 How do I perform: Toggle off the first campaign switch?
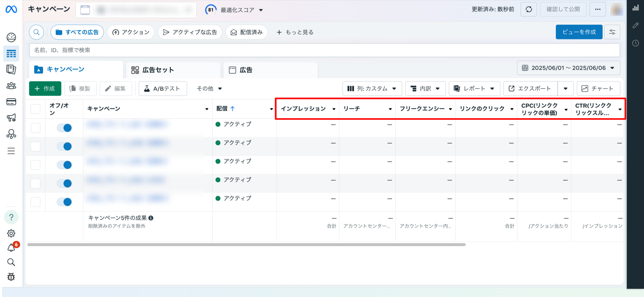[64, 128]
